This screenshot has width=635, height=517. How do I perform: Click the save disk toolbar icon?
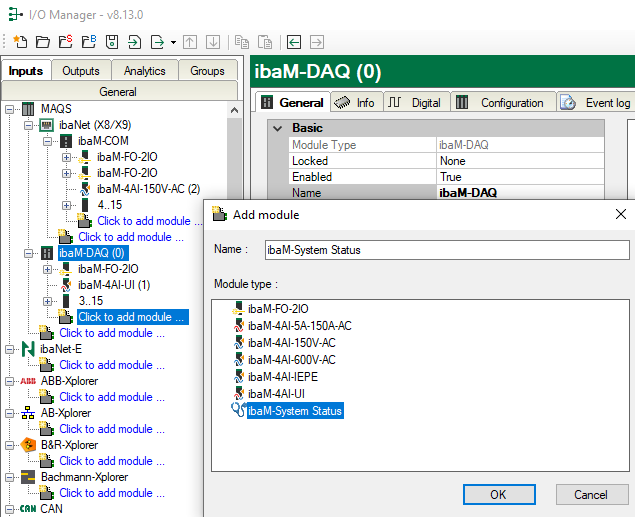tap(112, 42)
